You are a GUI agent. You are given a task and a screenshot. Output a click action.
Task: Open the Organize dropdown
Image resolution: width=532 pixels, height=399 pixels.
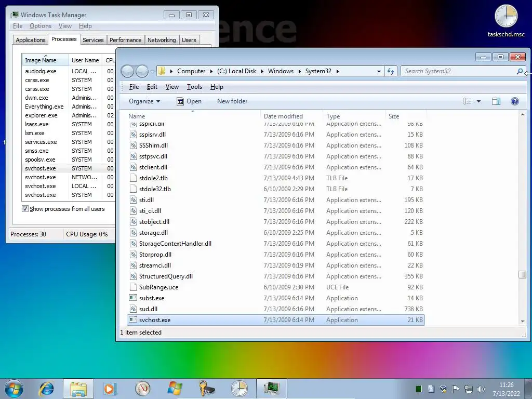click(144, 101)
